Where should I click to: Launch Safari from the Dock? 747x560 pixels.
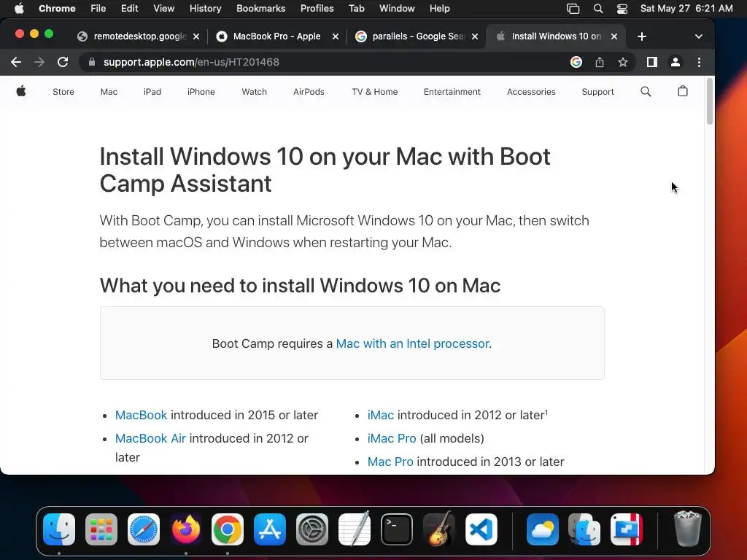click(144, 529)
